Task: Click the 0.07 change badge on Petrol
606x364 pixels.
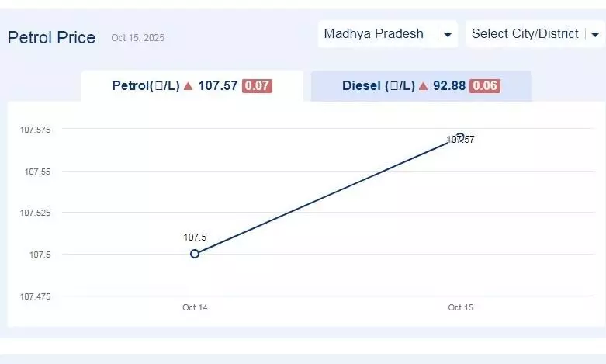Action: tap(257, 86)
